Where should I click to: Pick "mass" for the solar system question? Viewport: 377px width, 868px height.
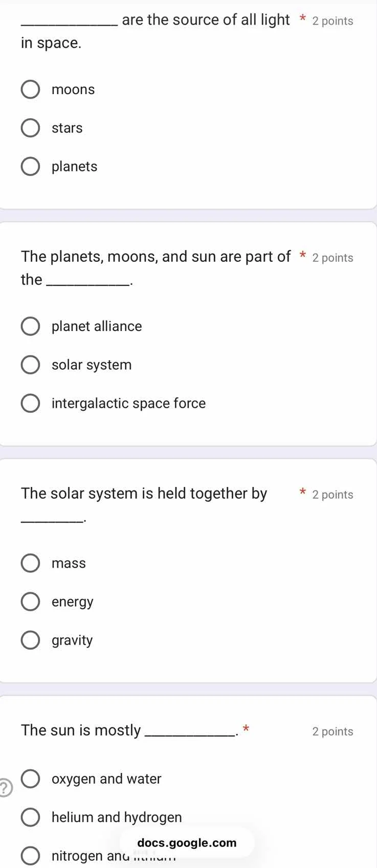[30, 563]
